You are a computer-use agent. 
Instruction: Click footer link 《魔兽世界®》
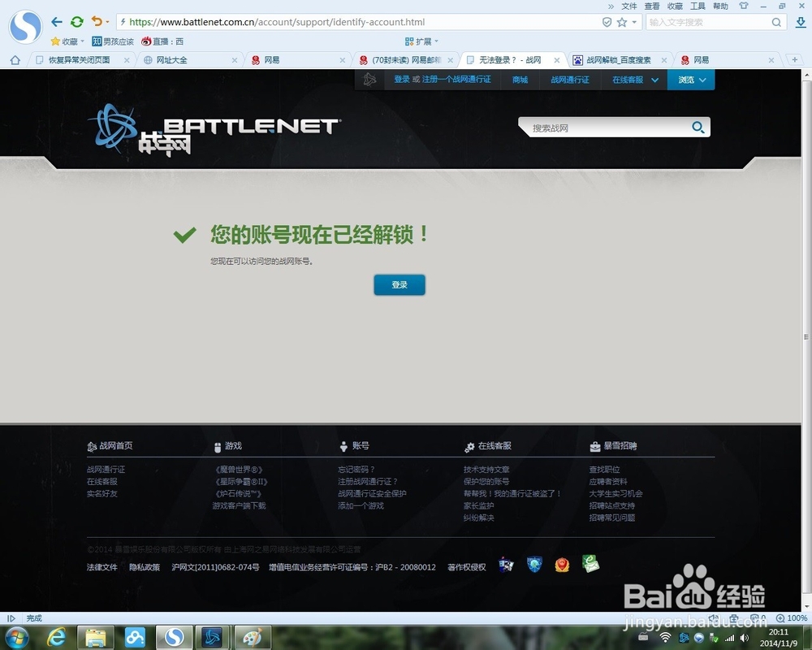pos(239,470)
